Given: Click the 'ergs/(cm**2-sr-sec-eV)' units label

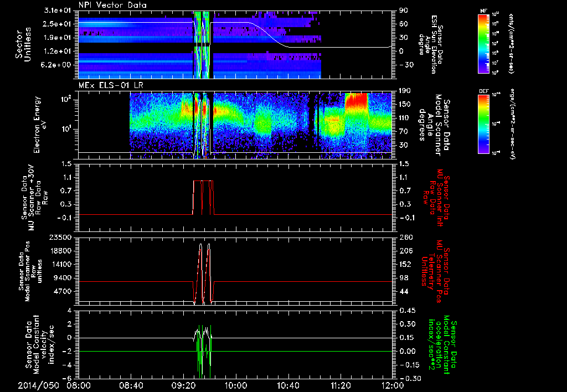Looking at the screenshot, I should click(x=512, y=124).
